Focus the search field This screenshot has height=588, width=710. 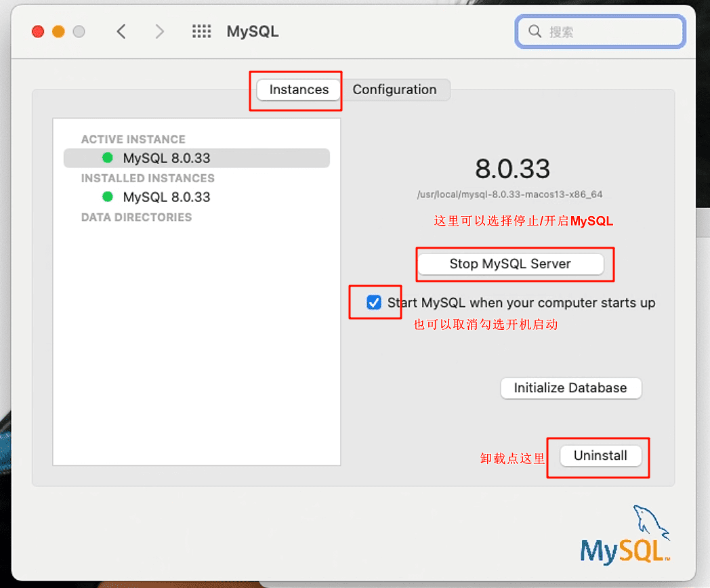[x=600, y=31]
